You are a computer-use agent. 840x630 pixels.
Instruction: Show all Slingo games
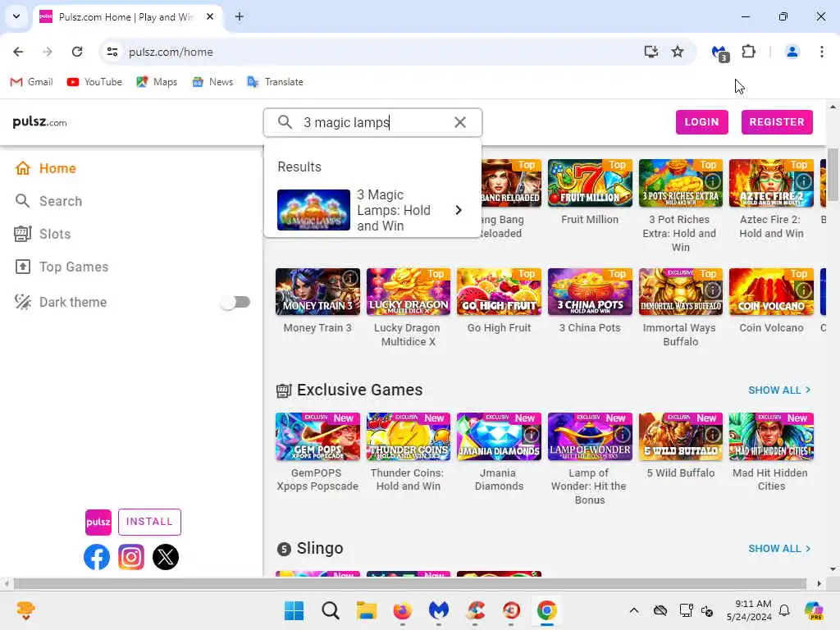779,549
